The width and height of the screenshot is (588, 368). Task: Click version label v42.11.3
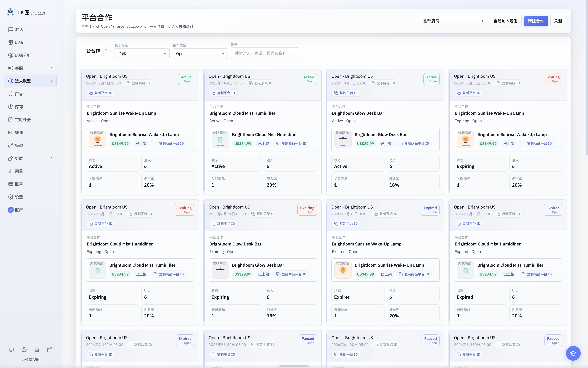coord(38,13)
